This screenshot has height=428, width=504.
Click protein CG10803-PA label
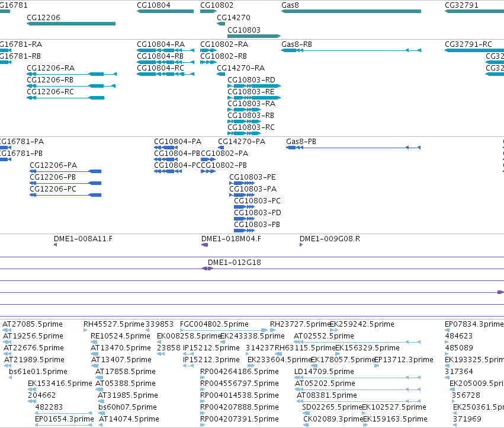(253, 189)
